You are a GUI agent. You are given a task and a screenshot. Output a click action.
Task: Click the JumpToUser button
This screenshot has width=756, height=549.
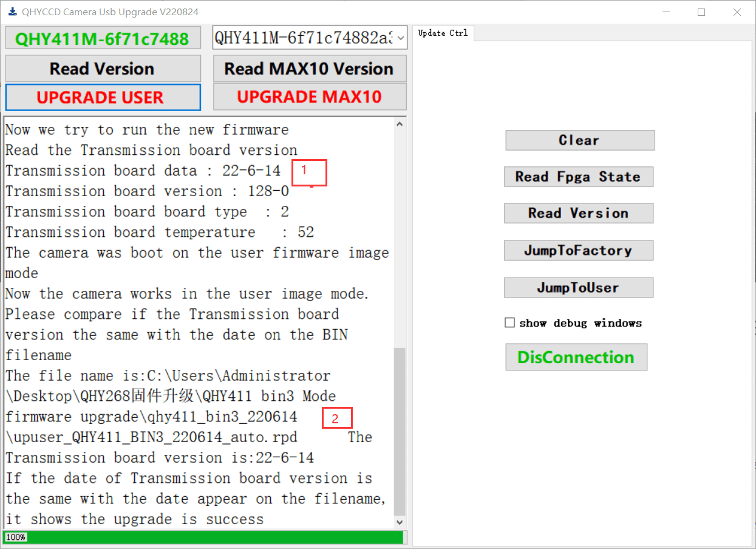(579, 287)
